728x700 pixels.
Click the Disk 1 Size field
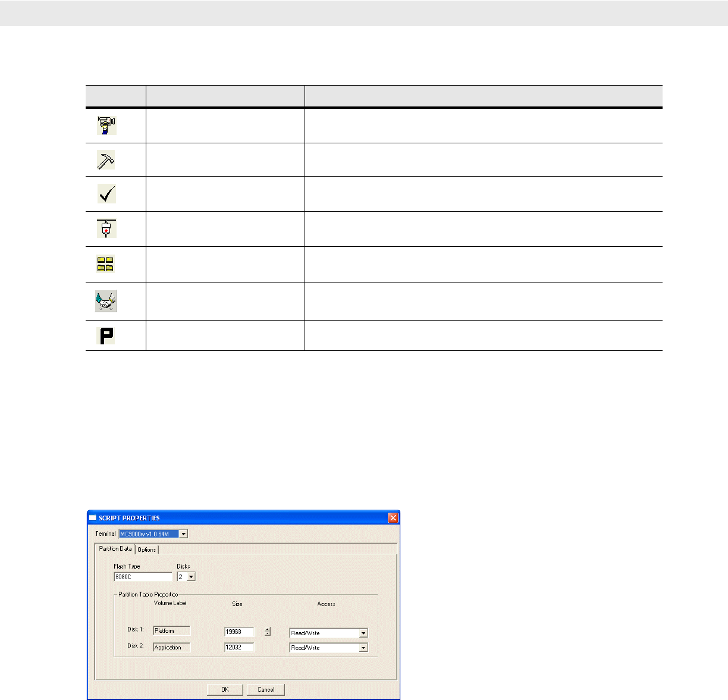pos(240,632)
